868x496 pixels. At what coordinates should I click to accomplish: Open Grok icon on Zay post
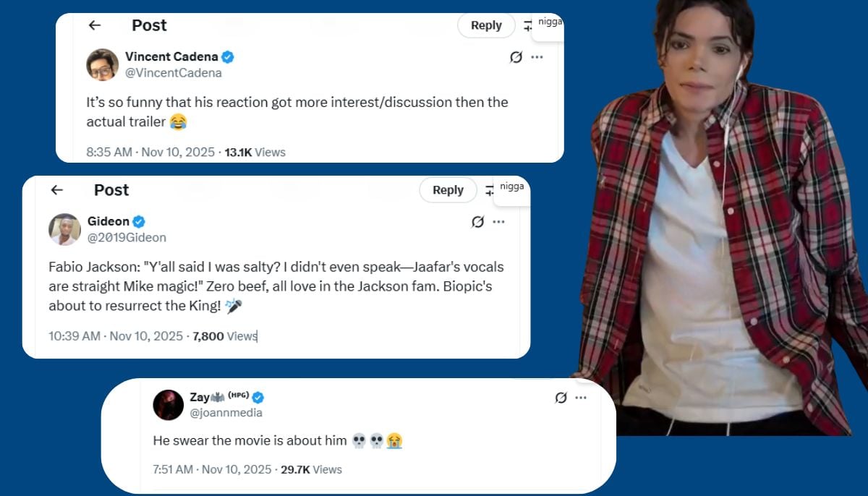click(561, 398)
